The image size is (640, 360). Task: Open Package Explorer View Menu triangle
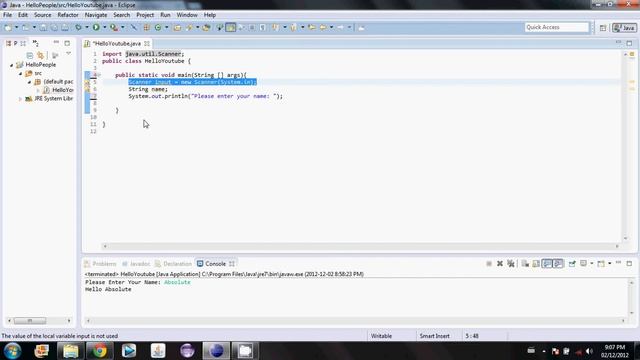69,54
